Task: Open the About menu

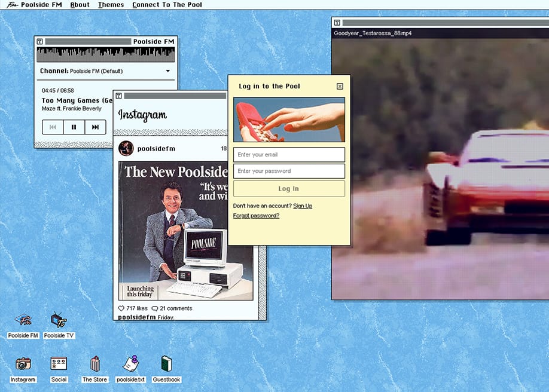Action: coord(80,5)
